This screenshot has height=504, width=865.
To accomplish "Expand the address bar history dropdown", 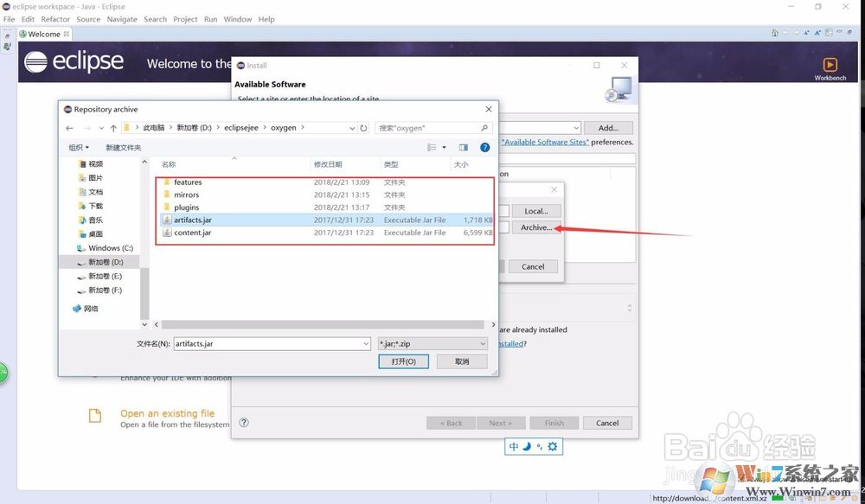I will coord(352,128).
